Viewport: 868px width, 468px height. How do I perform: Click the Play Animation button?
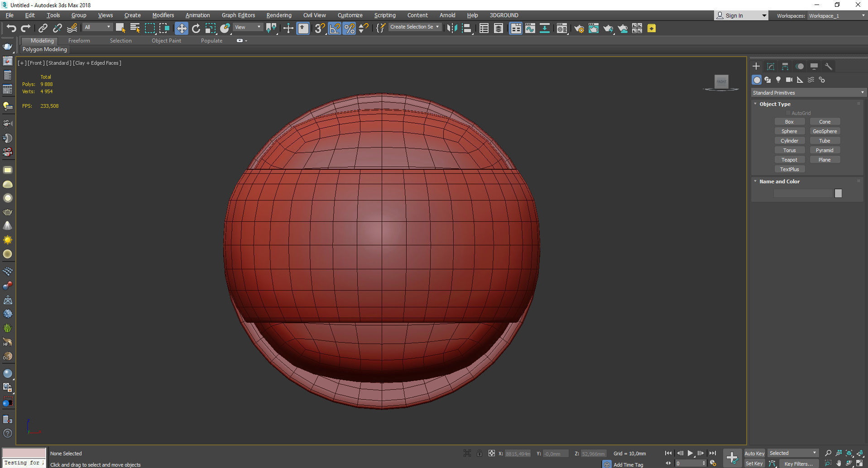[690, 453]
